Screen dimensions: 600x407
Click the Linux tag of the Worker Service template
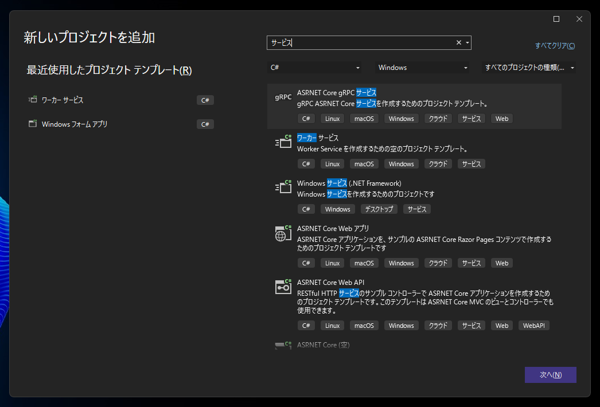pyautogui.click(x=332, y=164)
